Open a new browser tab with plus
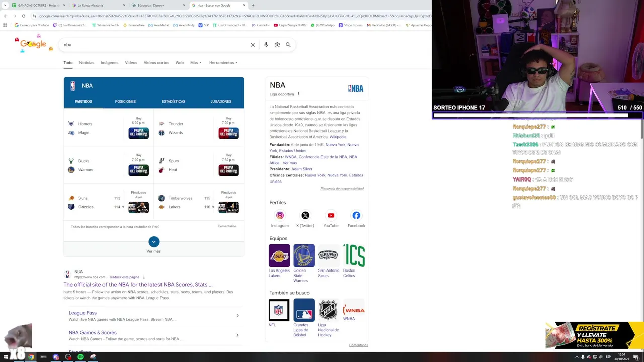644x362 pixels. 253,5
